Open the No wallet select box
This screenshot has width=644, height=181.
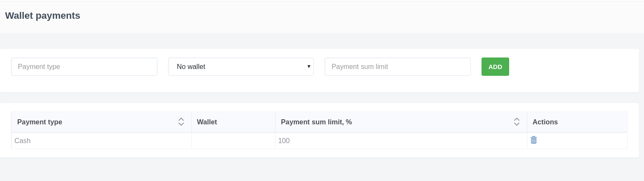tap(238, 67)
